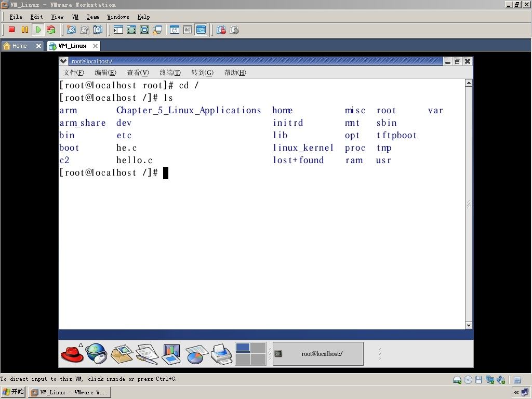
Task: Click terminal scrollbar down arrow
Action: coord(469,325)
